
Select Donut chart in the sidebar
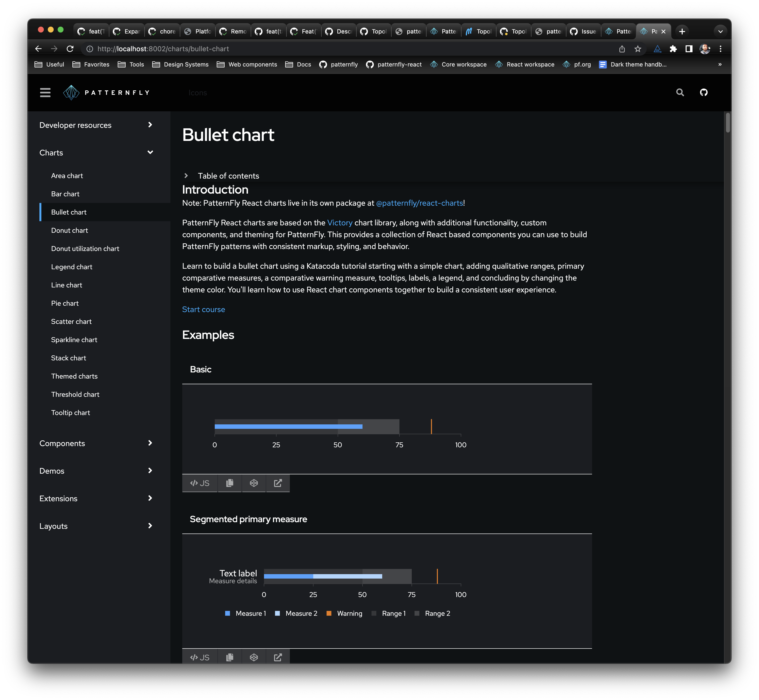coord(69,230)
